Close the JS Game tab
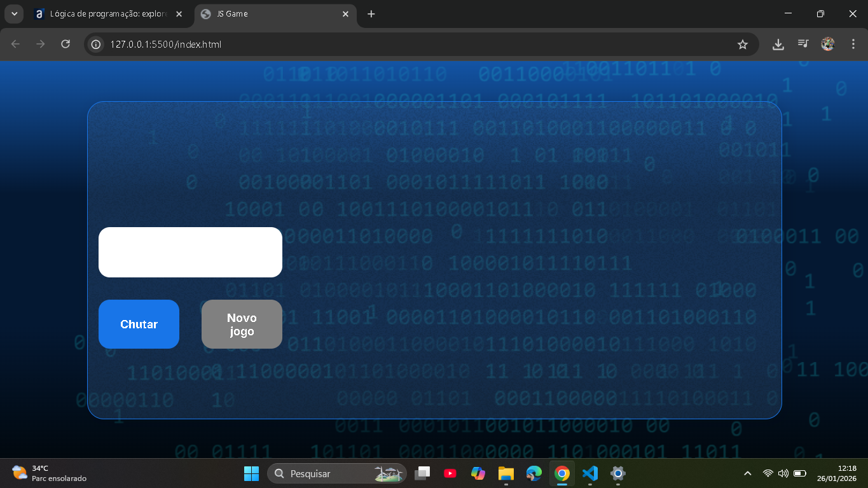The height and width of the screenshot is (488, 868). pos(346,14)
